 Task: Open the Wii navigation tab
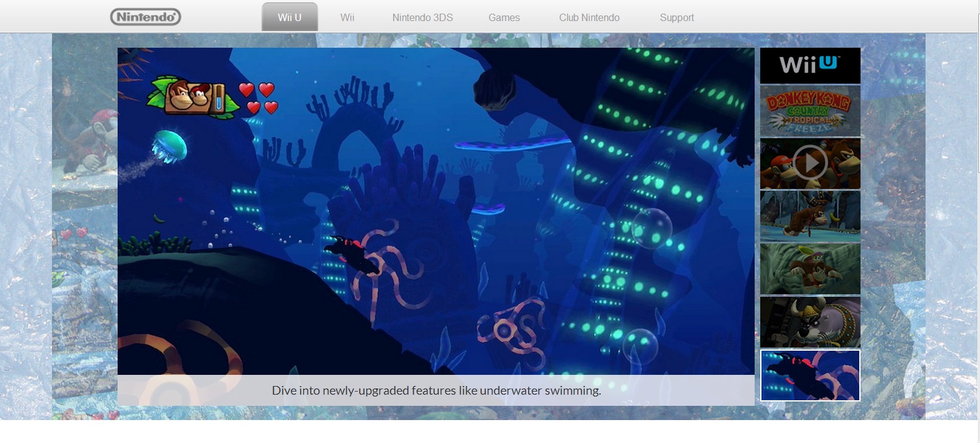347,17
